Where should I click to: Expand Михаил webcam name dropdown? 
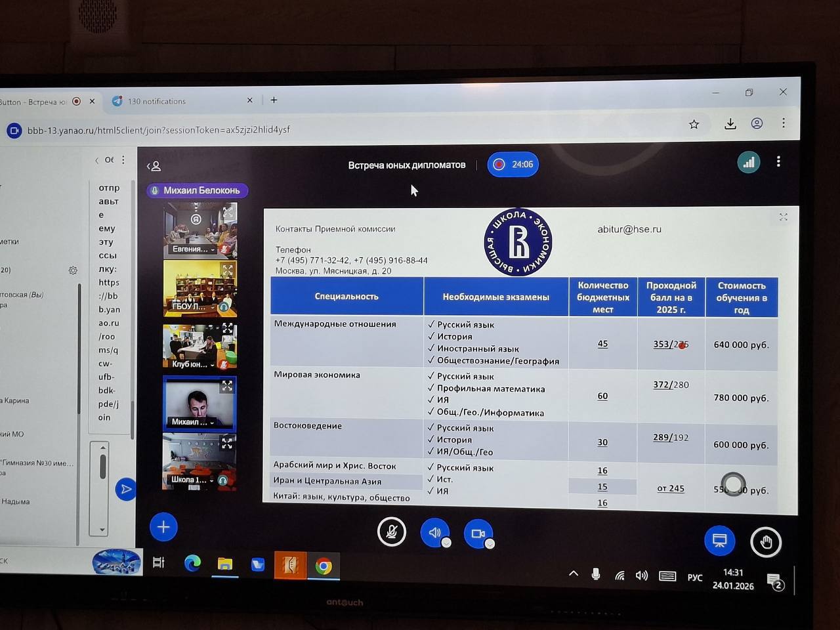212,423
